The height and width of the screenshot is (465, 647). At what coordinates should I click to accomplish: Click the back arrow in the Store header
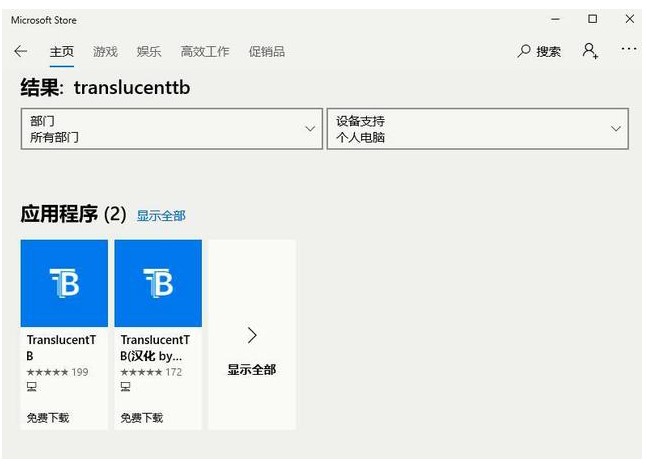(21, 51)
